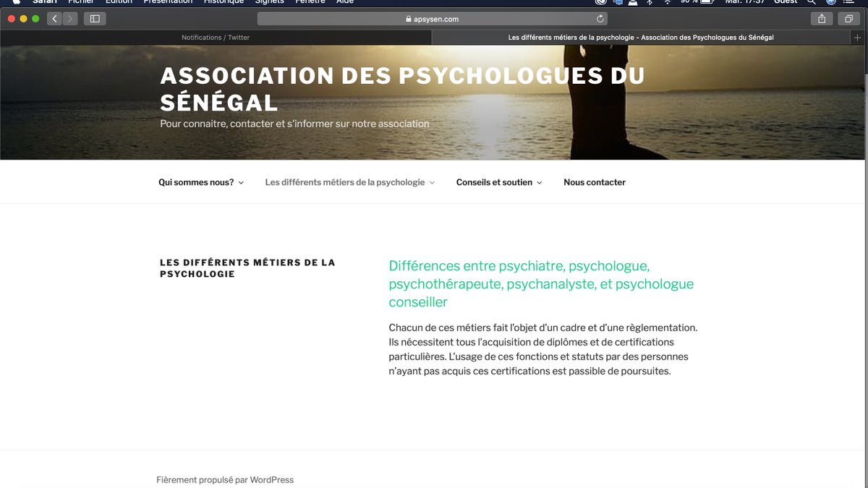The image size is (868, 488).
Task: Click the site tagline Pour connaitre, contacter et s'informer
Action: click(x=294, y=124)
